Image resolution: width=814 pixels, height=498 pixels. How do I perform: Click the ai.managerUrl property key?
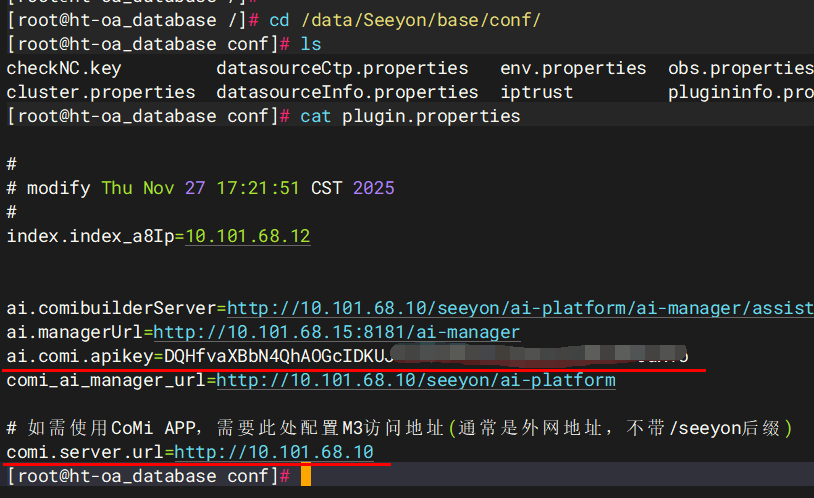74,332
